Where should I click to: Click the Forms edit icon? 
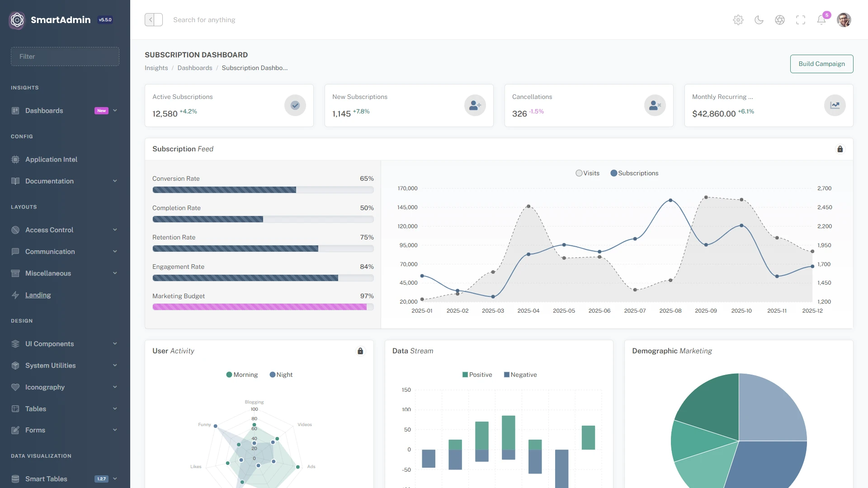click(x=15, y=430)
